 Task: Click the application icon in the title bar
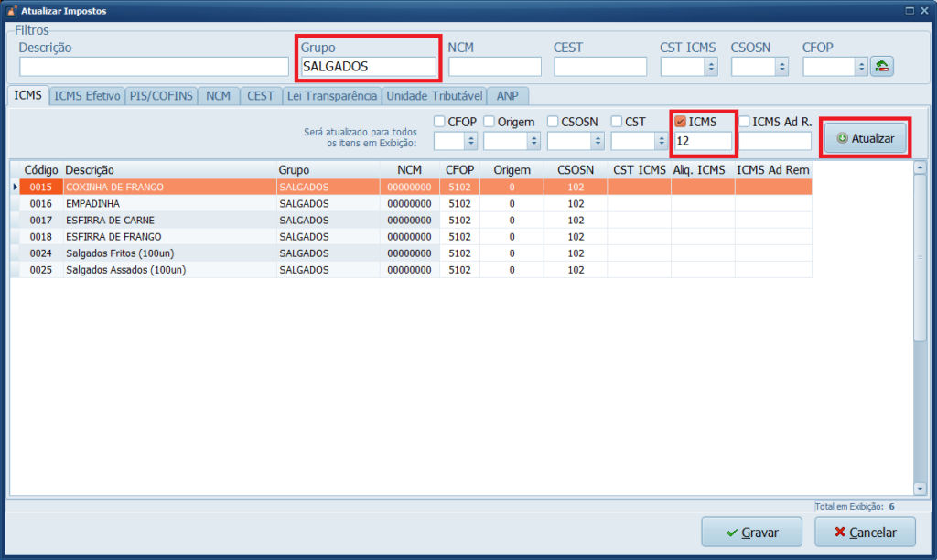click(x=9, y=10)
